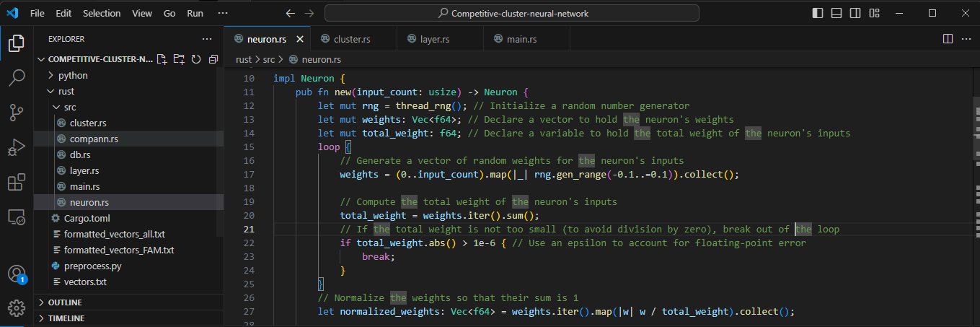Open the Source Control view

17,113
